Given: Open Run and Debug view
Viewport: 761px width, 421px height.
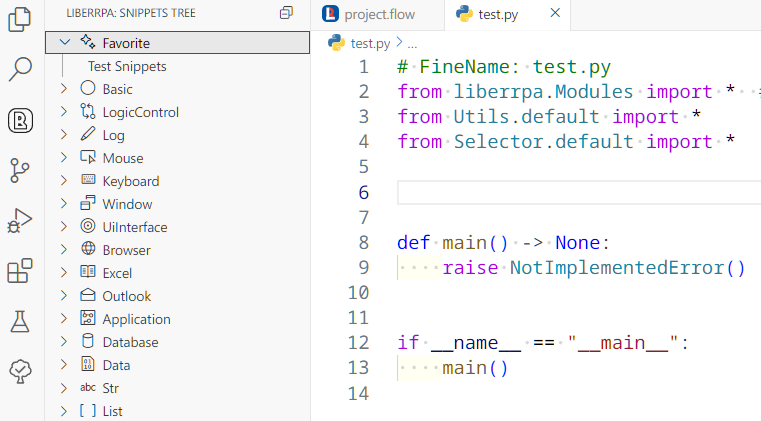Looking at the screenshot, I should (20, 221).
